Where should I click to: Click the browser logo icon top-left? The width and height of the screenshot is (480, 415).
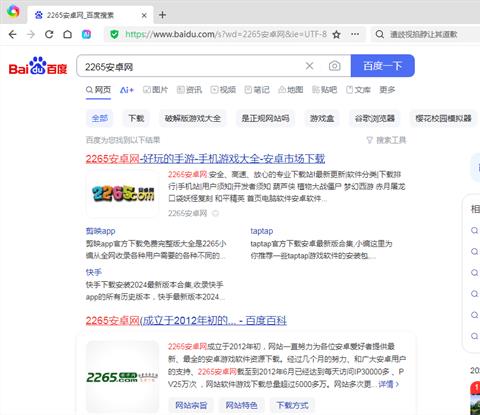tap(13, 12)
